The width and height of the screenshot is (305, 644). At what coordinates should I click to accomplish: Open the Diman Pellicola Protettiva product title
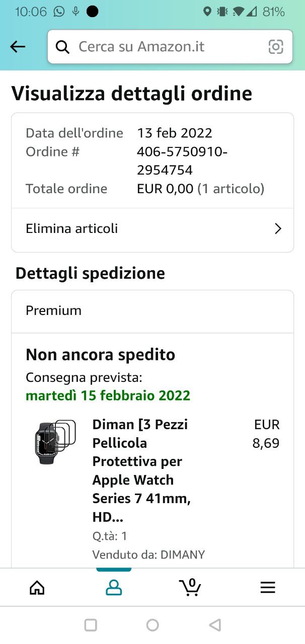140,470
